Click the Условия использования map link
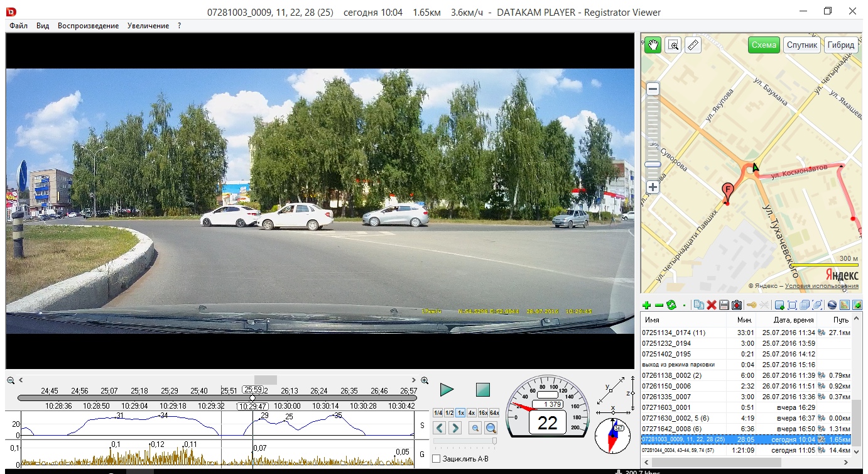Image resolution: width=868 pixels, height=474 pixels. coord(822,286)
